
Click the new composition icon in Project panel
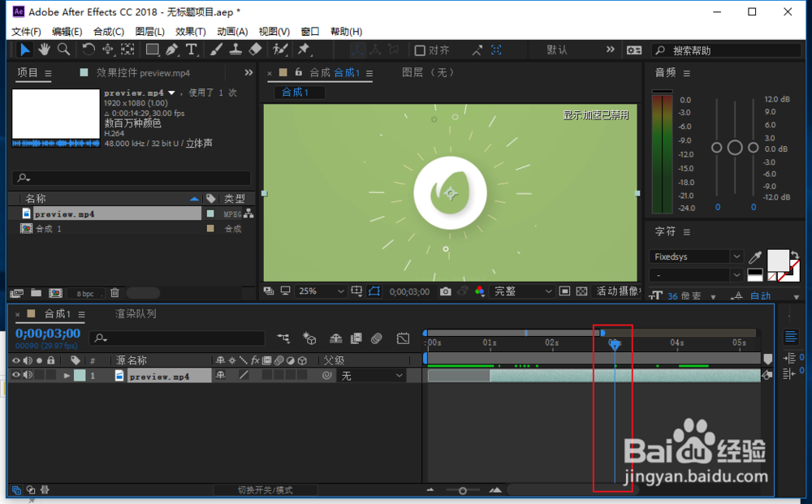55,293
